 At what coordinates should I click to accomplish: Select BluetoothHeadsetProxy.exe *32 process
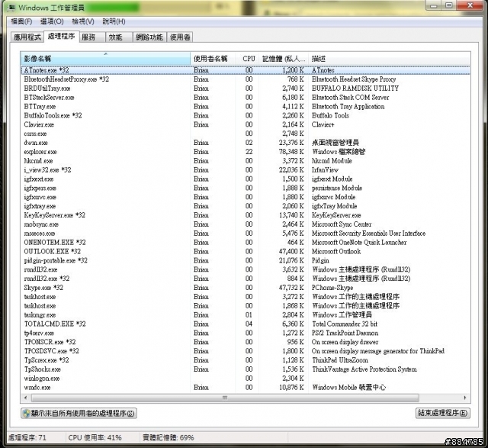click(x=246, y=79)
